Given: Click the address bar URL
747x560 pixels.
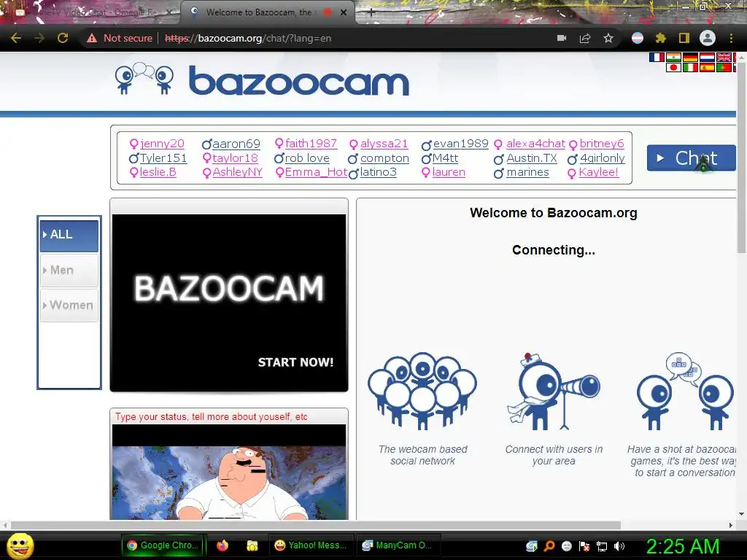Looking at the screenshot, I should click(248, 38).
